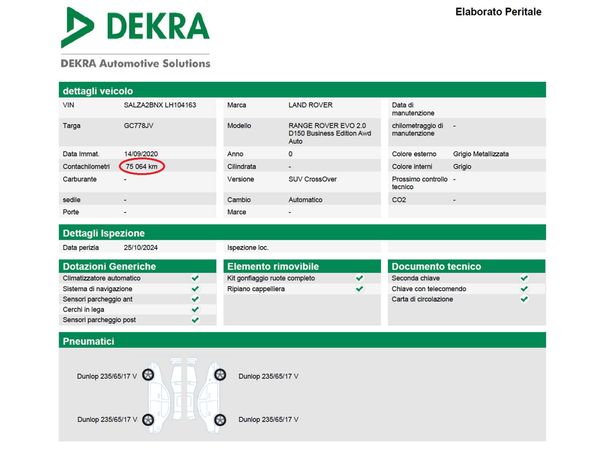Click the Marca value LAND ROVER
Screen dimensions: 607x455
click(x=310, y=105)
